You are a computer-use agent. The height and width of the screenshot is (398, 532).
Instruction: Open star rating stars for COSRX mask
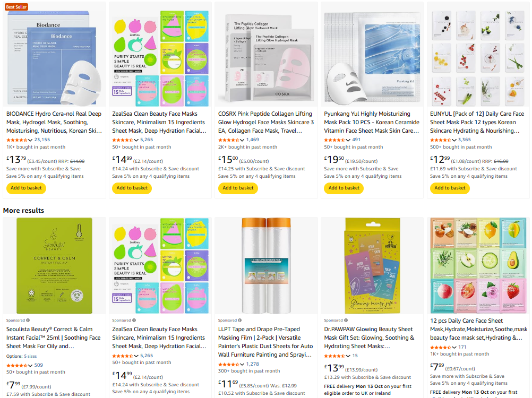click(x=229, y=140)
